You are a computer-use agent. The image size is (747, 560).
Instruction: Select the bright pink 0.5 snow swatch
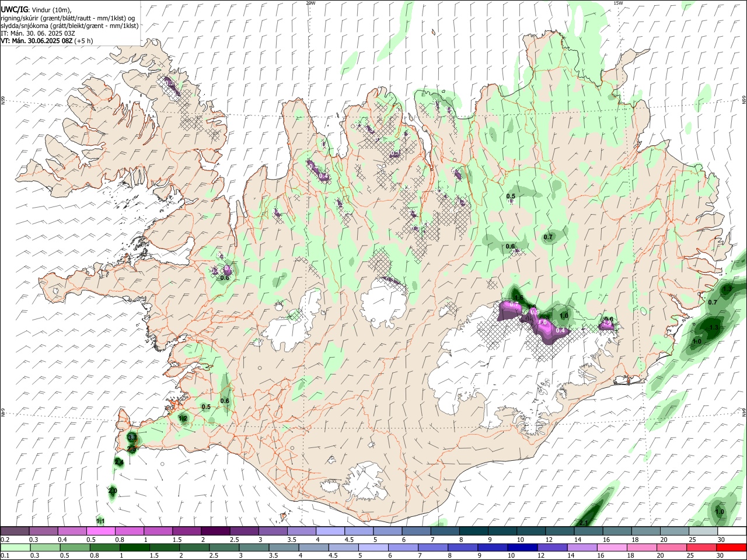point(100,531)
